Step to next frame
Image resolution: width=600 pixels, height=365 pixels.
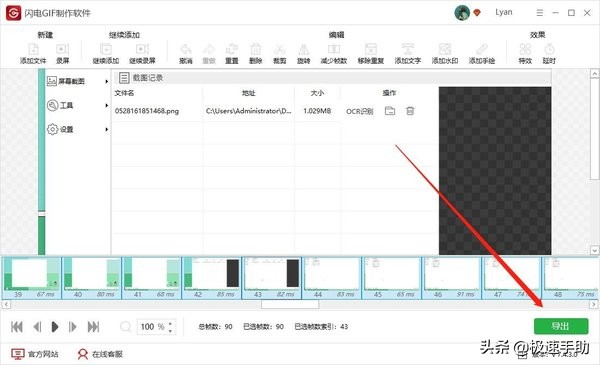coord(72,327)
